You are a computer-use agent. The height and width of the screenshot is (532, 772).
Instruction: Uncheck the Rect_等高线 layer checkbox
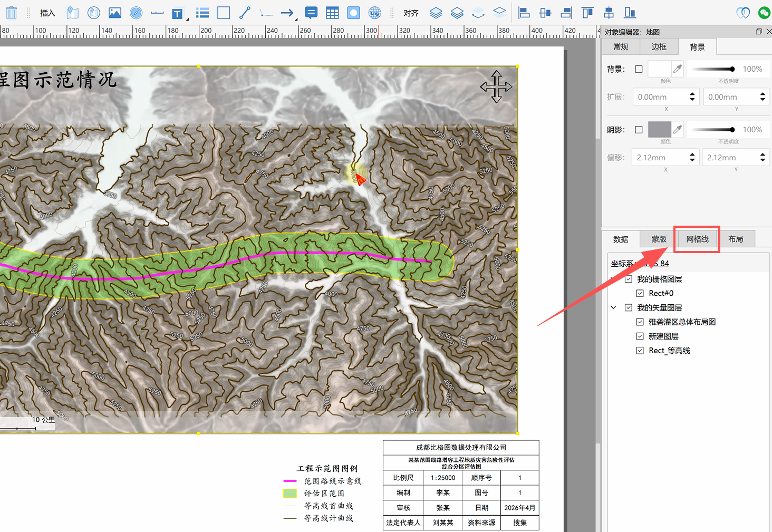(640, 350)
